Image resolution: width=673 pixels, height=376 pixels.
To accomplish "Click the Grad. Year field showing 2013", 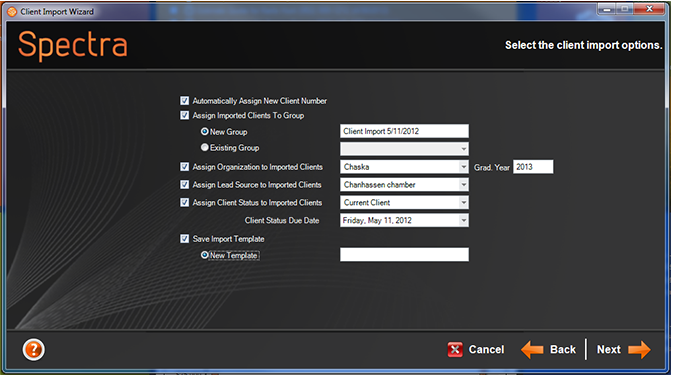I will (533, 167).
